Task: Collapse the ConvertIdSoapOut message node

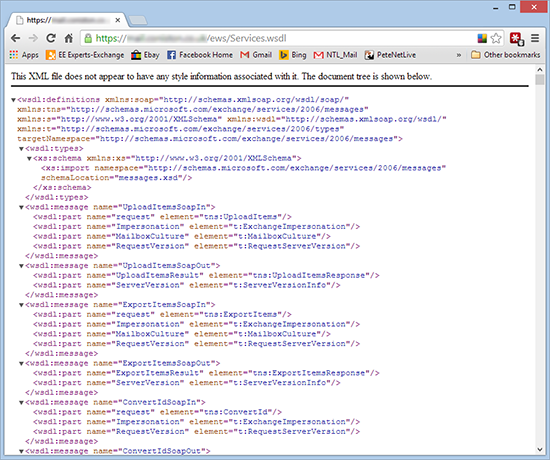Action: (x=21, y=451)
